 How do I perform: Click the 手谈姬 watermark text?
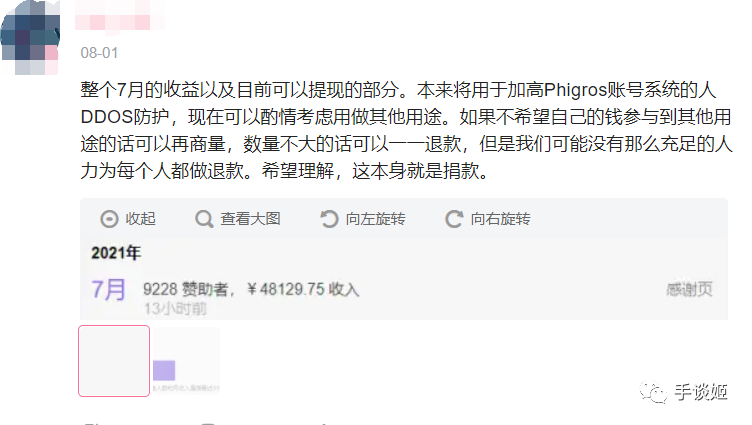tap(701, 392)
